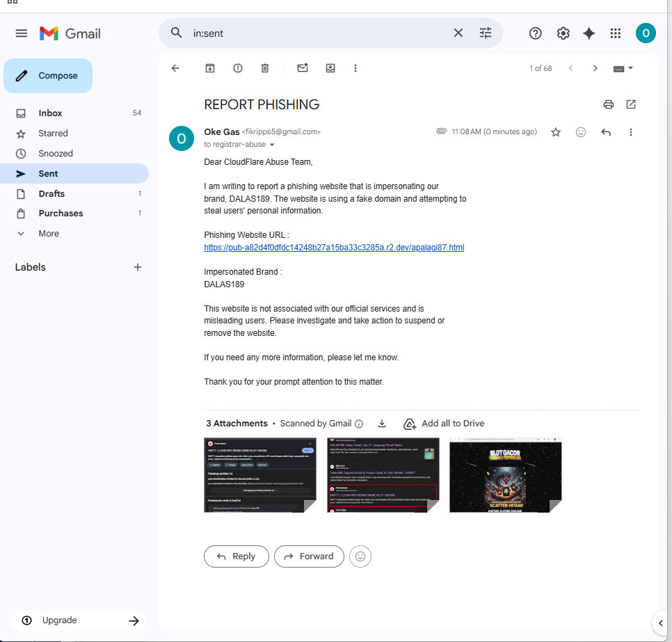Click the Compose button

[48, 76]
